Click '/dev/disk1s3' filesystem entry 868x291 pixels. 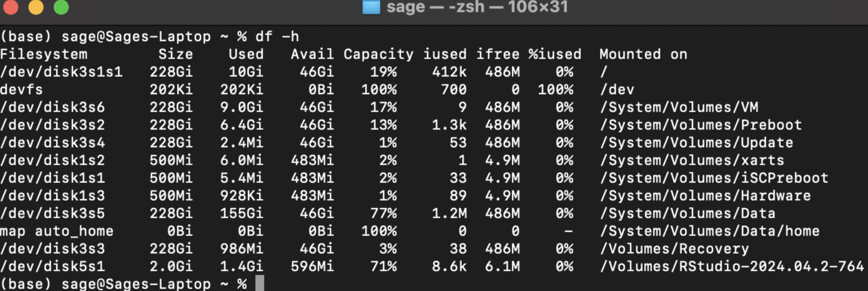point(53,195)
